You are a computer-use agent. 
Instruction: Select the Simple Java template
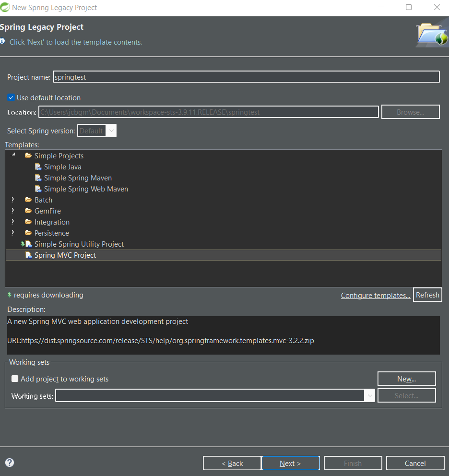click(62, 167)
